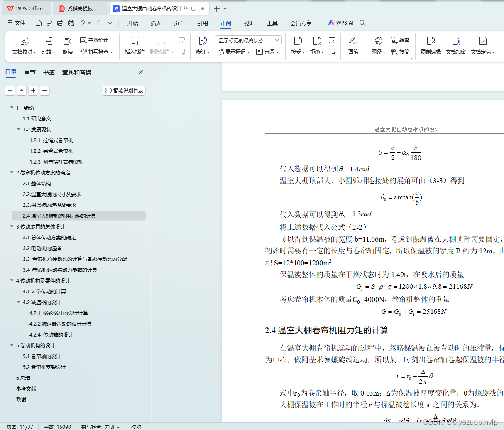Open 会员专享 ribbon tab
The height and width of the screenshot is (430, 504).
[x=301, y=23]
